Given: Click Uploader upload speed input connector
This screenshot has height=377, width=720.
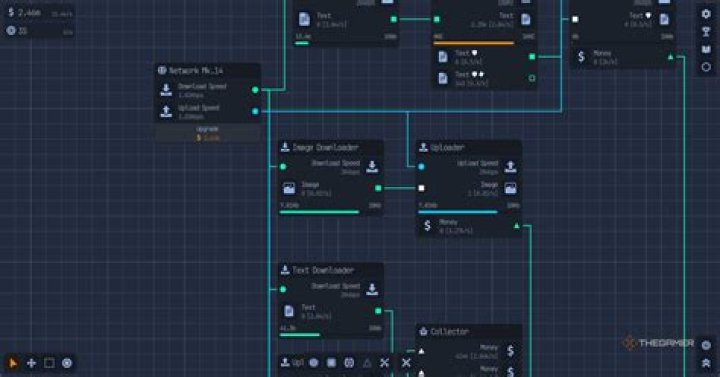Looking at the screenshot, I should pyautogui.click(x=422, y=167).
